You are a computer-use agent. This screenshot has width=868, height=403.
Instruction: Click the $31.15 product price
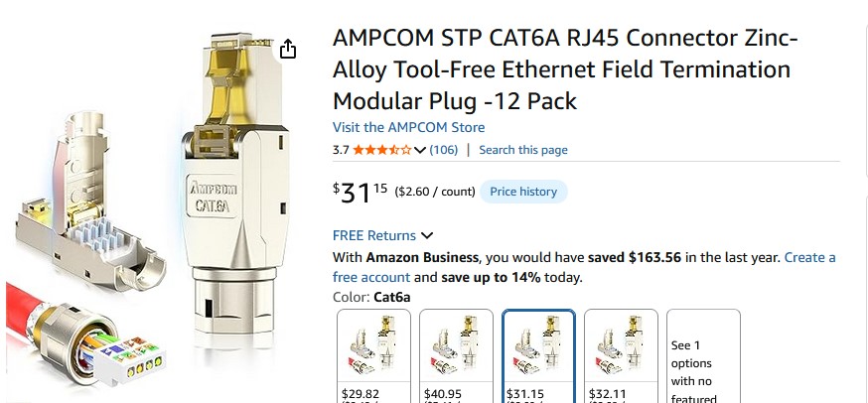(360, 192)
